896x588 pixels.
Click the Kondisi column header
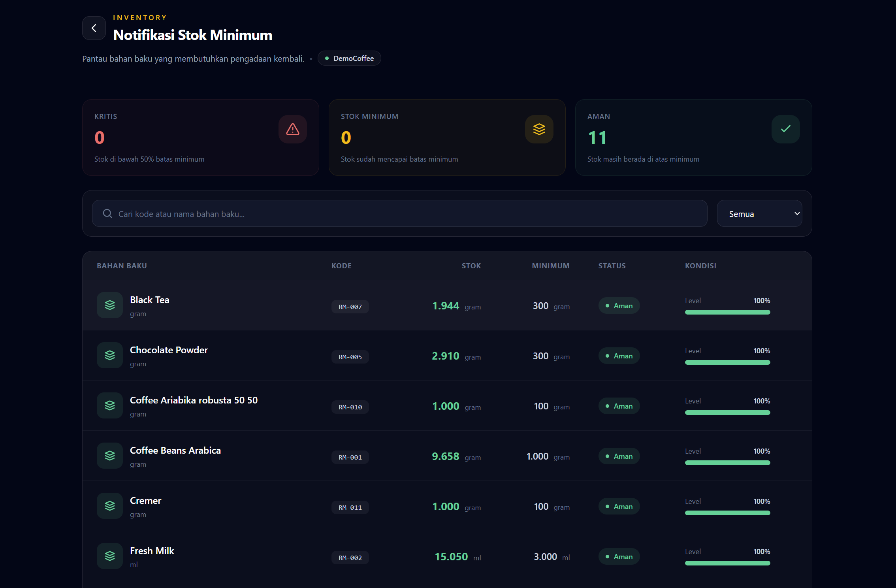pyautogui.click(x=700, y=266)
